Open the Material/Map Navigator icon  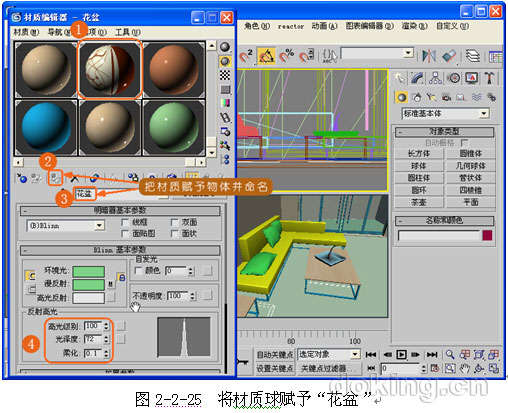click(225, 160)
